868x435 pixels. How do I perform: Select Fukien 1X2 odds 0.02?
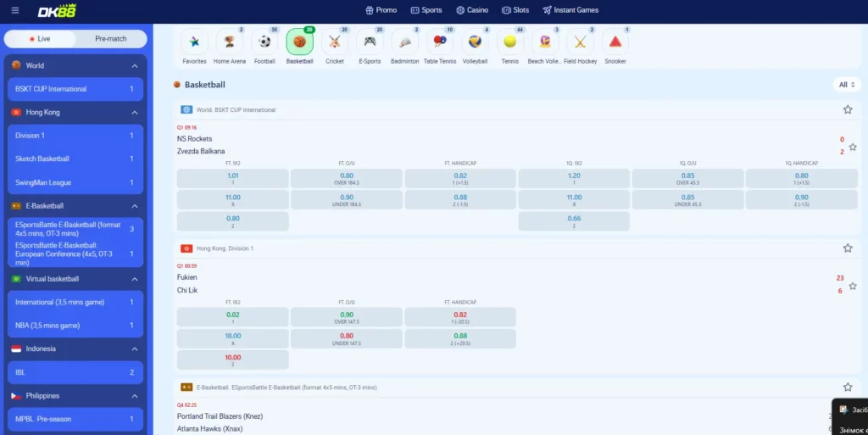[232, 317]
